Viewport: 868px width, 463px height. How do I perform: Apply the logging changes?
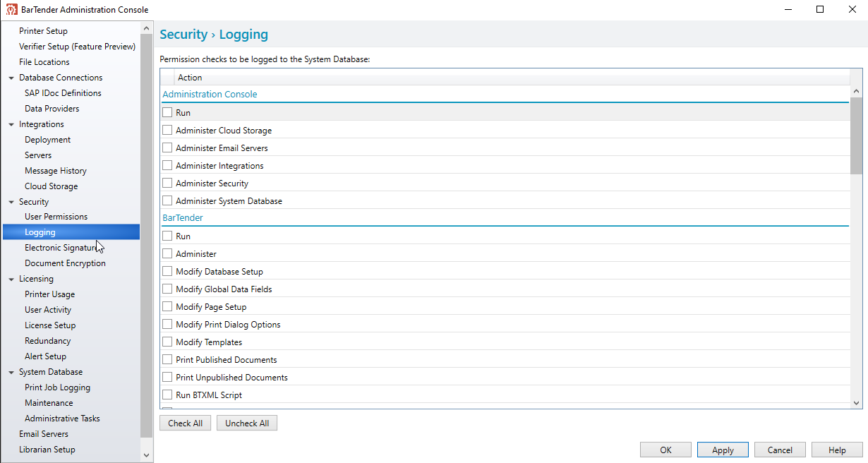tap(723, 450)
